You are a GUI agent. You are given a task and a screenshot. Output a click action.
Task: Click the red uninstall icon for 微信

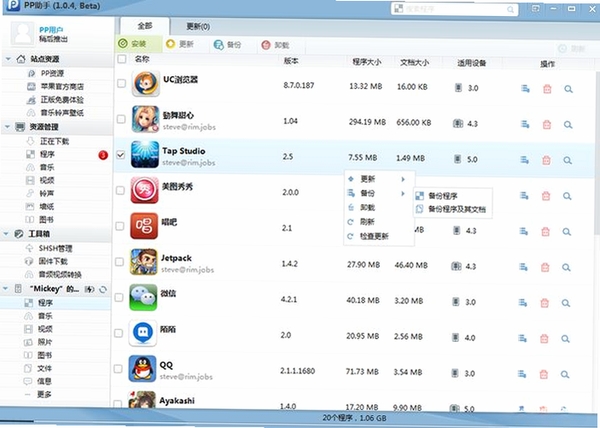click(545, 303)
